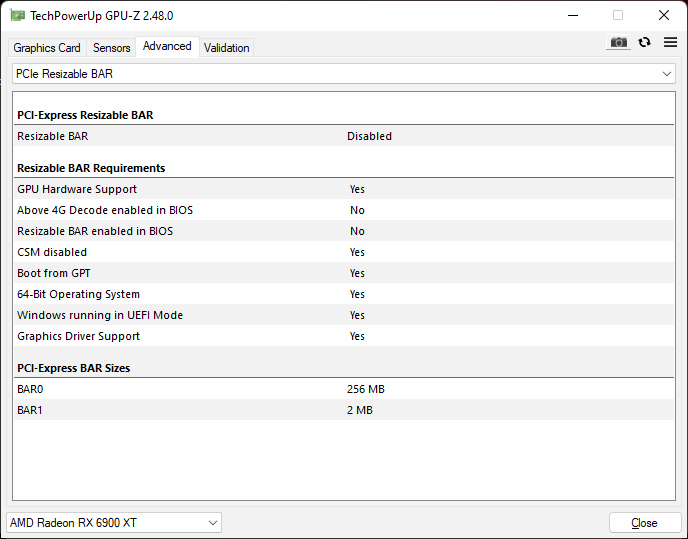Select the Boot from GPT row
The image size is (688, 539).
344,273
